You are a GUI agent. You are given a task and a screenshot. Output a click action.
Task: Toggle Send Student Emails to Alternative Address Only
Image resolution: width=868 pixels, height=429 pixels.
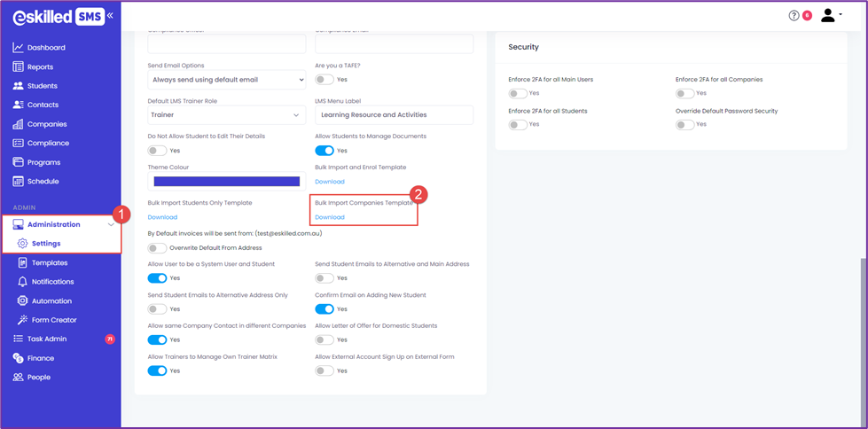click(157, 308)
